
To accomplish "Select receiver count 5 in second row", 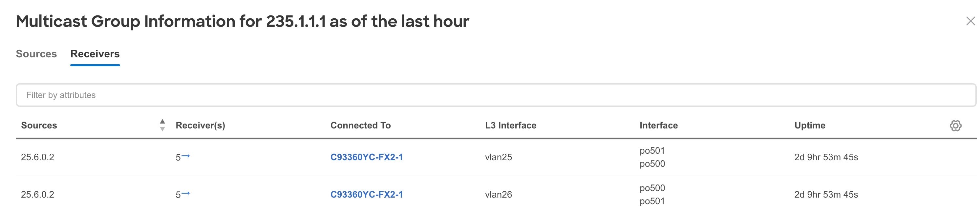I will click(178, 195).
